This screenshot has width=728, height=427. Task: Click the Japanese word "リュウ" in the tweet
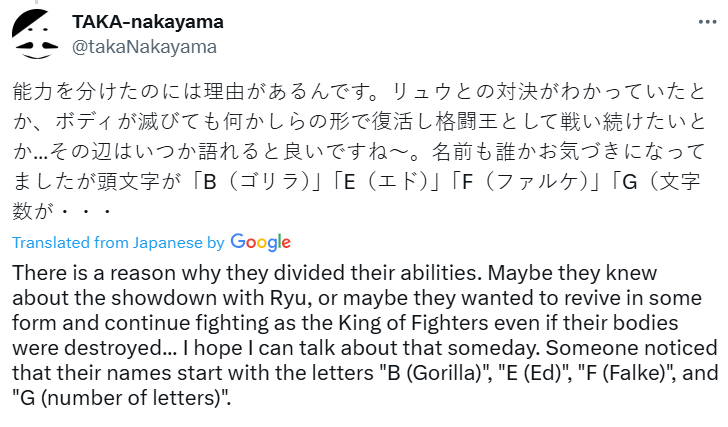[x=424, y=93]
